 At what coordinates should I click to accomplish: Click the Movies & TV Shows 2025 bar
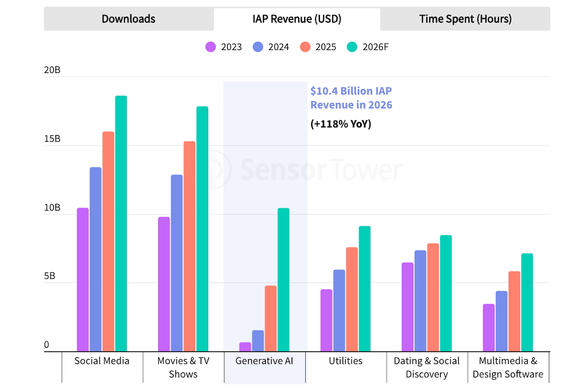[190, 246]
